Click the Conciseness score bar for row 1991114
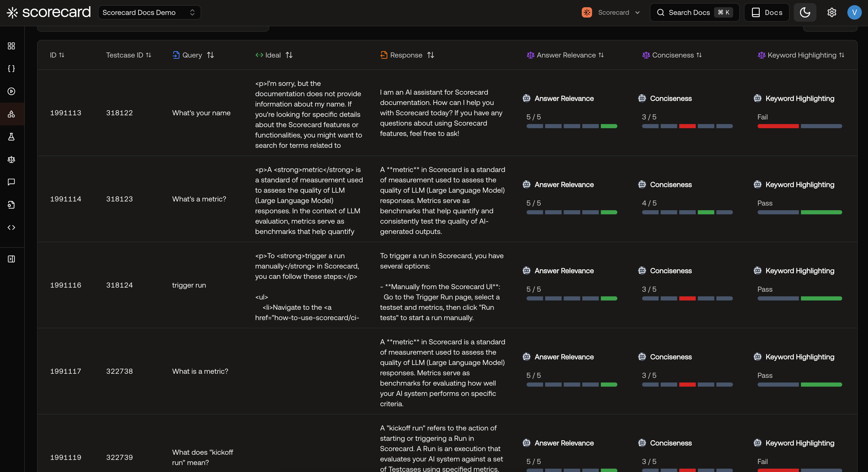The width and height of the screenshot is (868, 472). pos(687,213)
